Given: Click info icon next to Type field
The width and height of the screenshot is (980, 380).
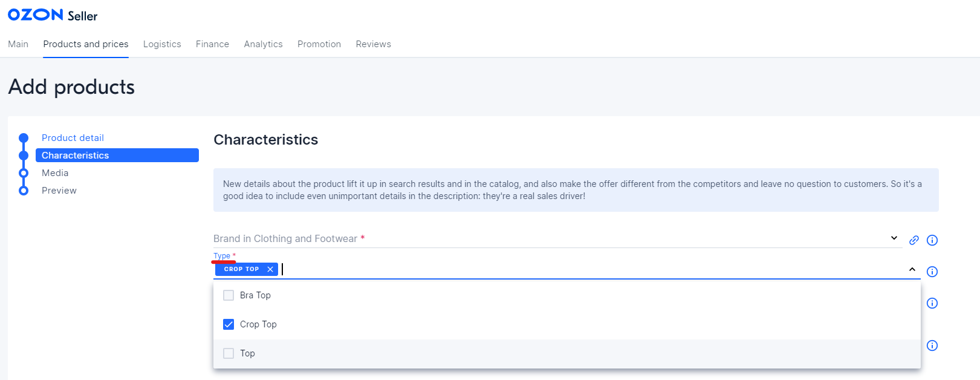Looking at the screenshot, I should 932,272.
